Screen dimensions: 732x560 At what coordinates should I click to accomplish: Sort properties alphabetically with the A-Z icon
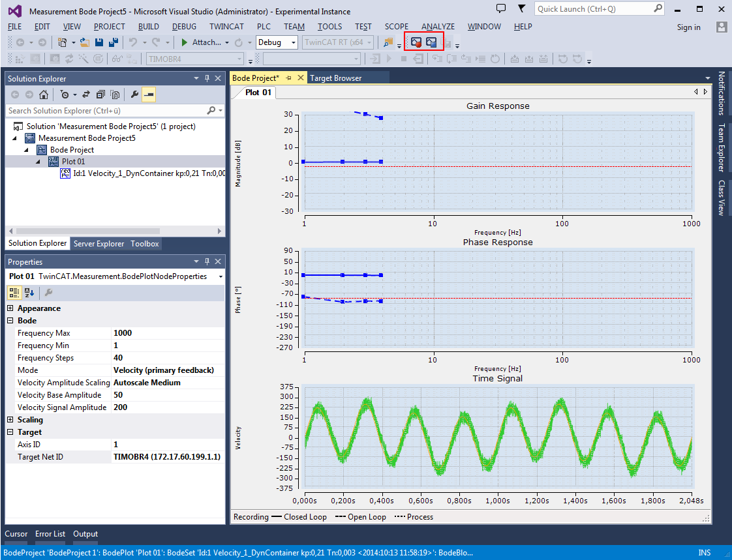(x=29, y=293)
